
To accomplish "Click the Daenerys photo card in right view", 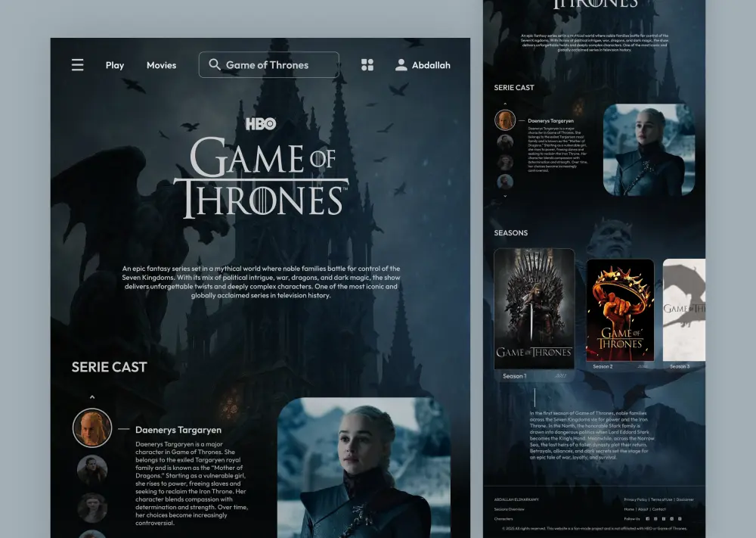I will pyautogui.click(x=649, y=150).
